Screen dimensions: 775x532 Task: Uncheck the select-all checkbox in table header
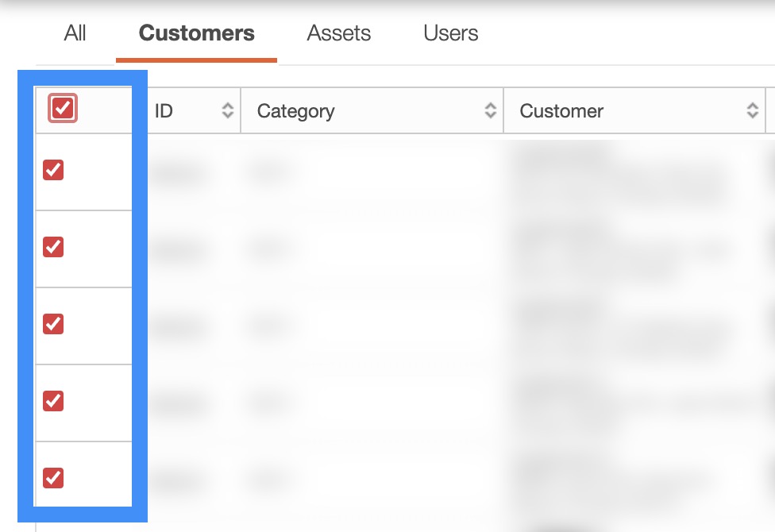[x=63, y=109]
